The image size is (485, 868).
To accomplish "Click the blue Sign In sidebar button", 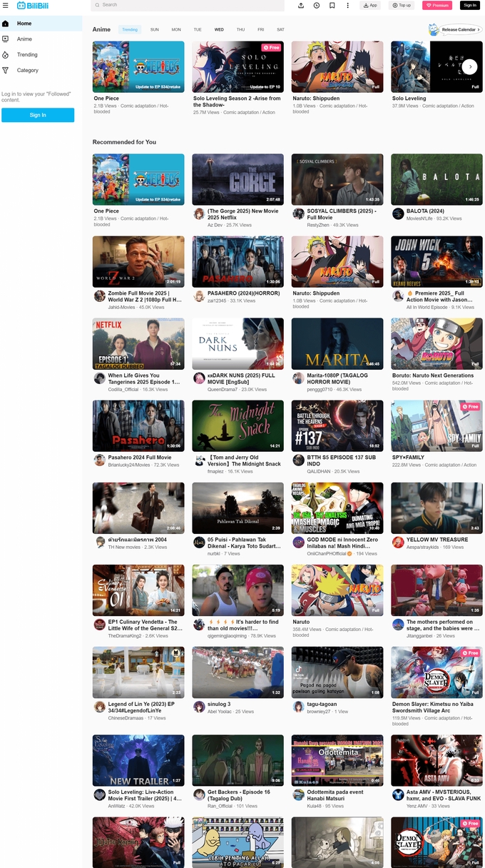I will [38, 115].
